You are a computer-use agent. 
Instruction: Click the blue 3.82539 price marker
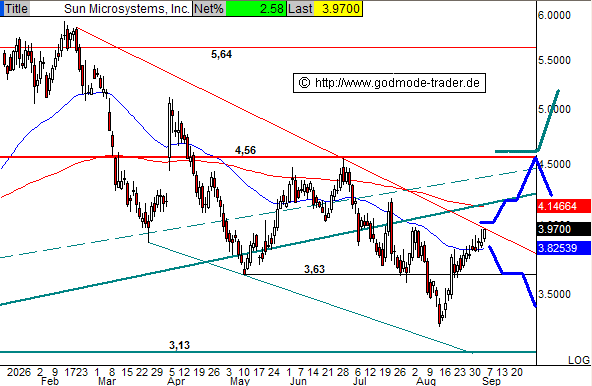(x=563, y=248)
